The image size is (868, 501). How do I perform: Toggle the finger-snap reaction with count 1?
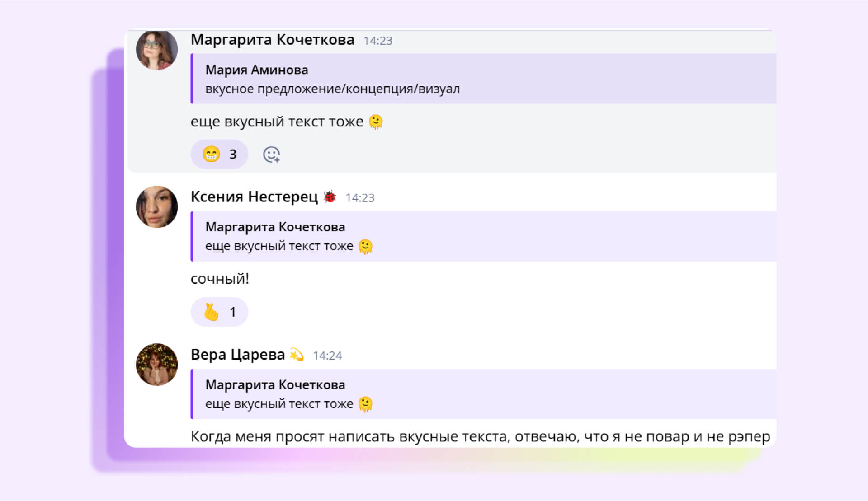(219, 312)
